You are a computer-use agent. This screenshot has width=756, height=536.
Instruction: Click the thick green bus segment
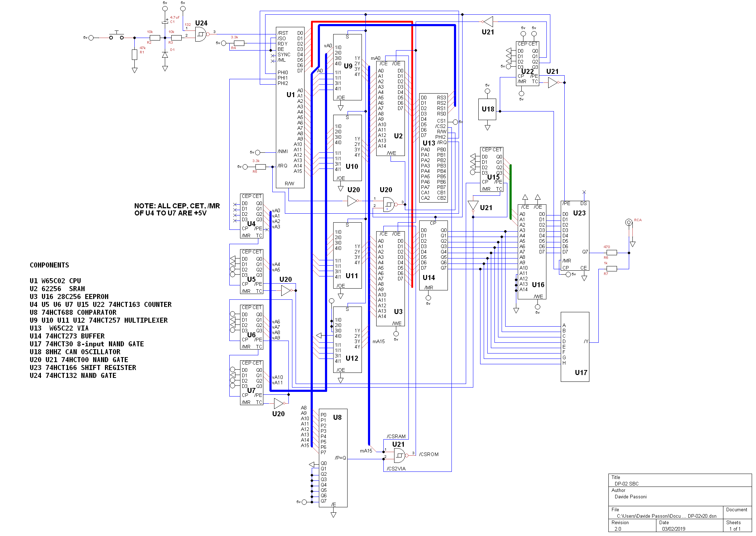pos(510,192)
